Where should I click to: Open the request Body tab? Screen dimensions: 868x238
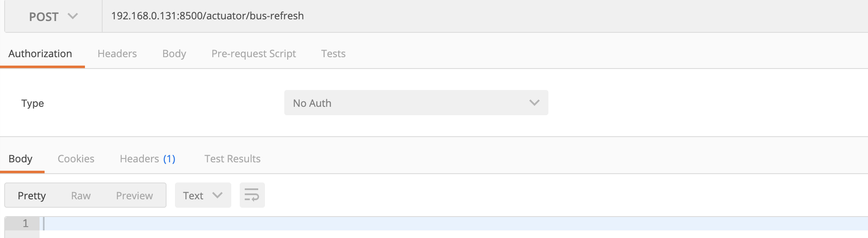click(x=174, y=54)
